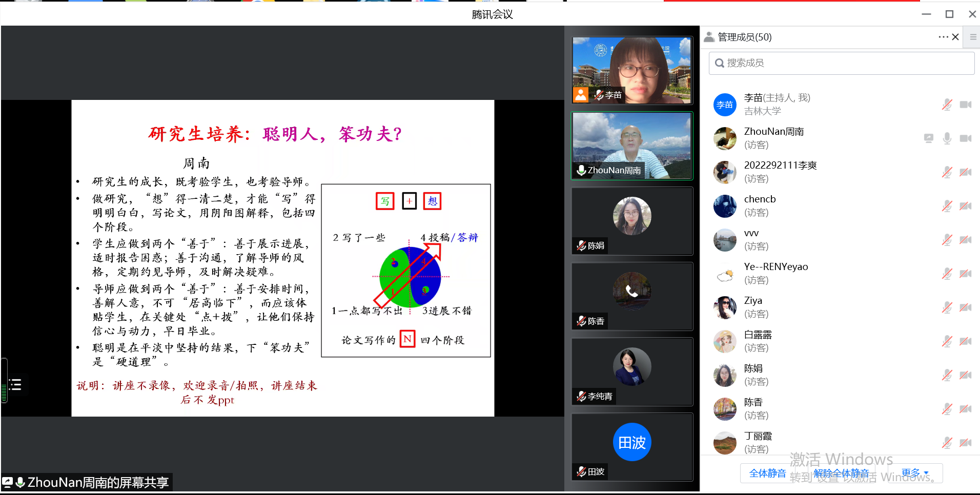Toggle chencb's camera in member list
The height and width of the screenshot is (495, 980).
(966, 206)
